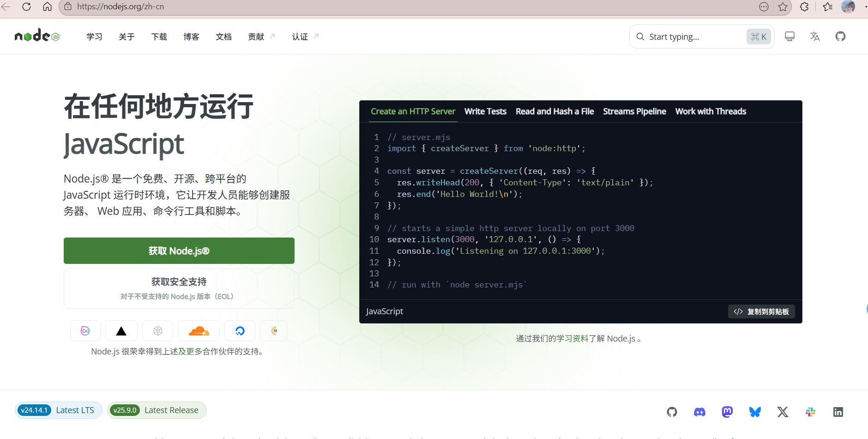Image resolution: width=868 pixels, height=439 pixels.
Task: Open the Node.js GitHub repository
Action: pyautogui.click(x=840, y=37)
